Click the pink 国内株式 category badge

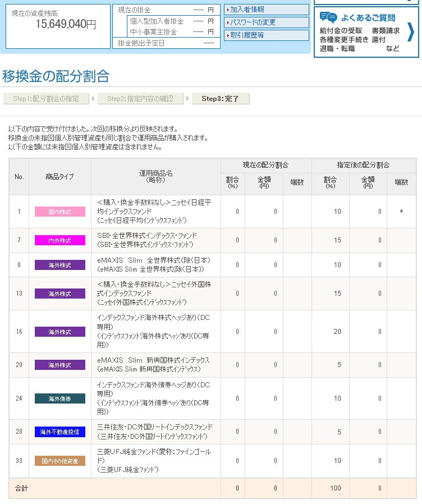point(60,212)
